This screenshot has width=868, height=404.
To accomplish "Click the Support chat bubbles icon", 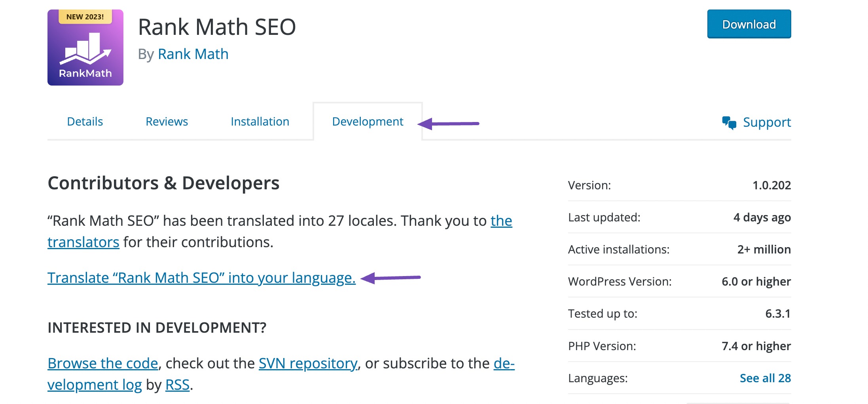I will pyautogui.click(x=729, y=123).
